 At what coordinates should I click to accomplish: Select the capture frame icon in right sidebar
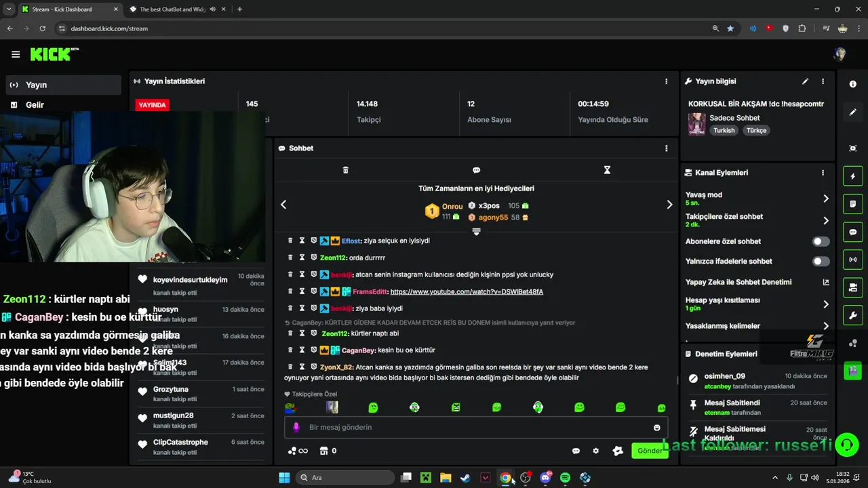(852, 148)
